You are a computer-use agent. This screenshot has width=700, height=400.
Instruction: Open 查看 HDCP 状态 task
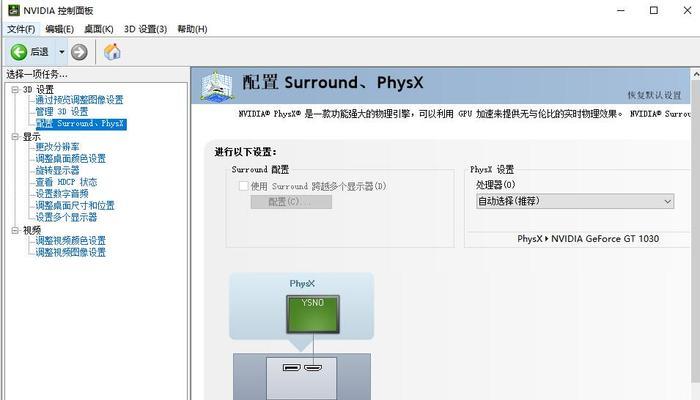click(x=66, y=182)
